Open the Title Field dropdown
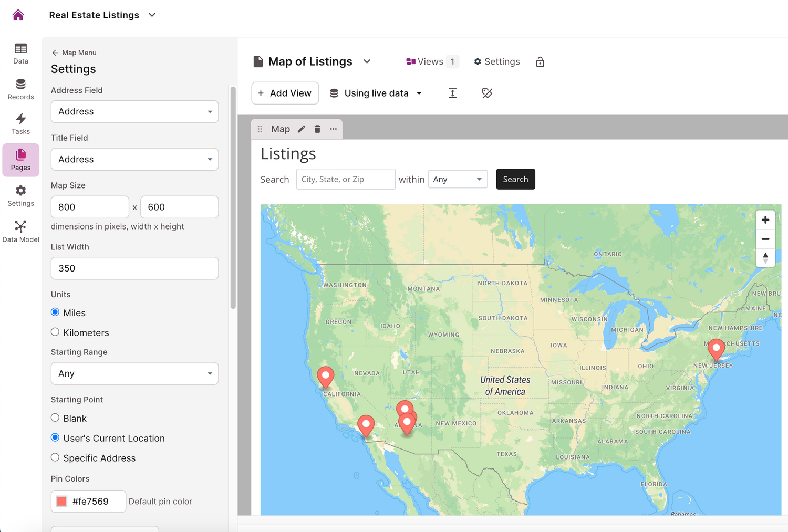The image size is (788, 532). tap(134, 159)
